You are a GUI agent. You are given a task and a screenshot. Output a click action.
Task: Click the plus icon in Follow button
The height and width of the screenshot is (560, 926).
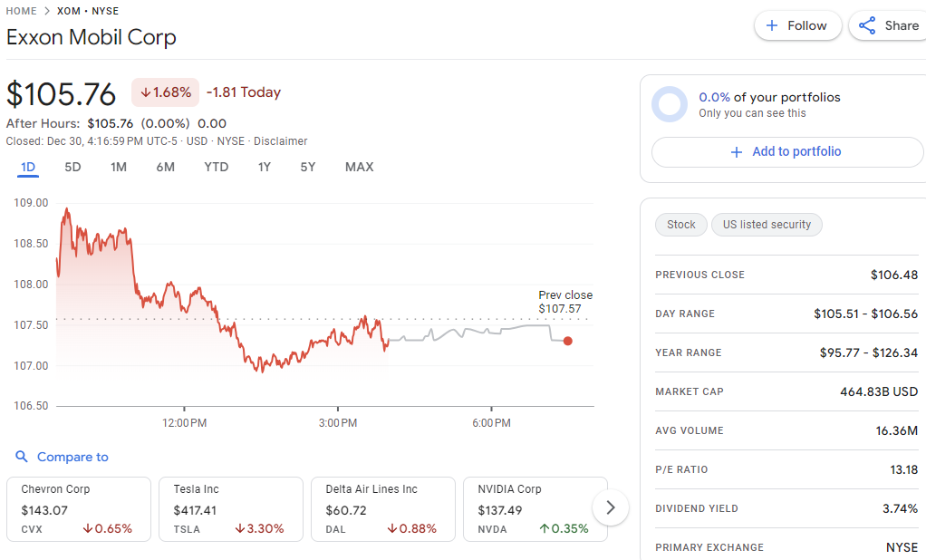click(771, 25)
